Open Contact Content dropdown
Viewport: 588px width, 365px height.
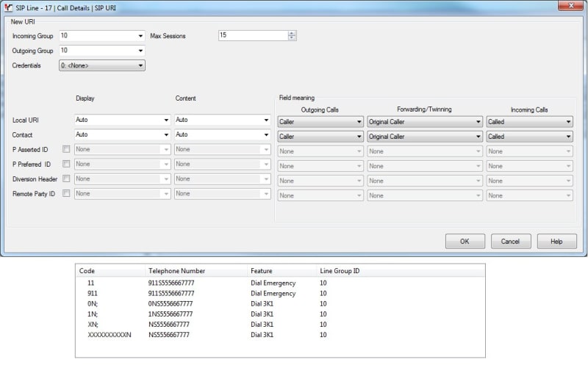point(223,134)
